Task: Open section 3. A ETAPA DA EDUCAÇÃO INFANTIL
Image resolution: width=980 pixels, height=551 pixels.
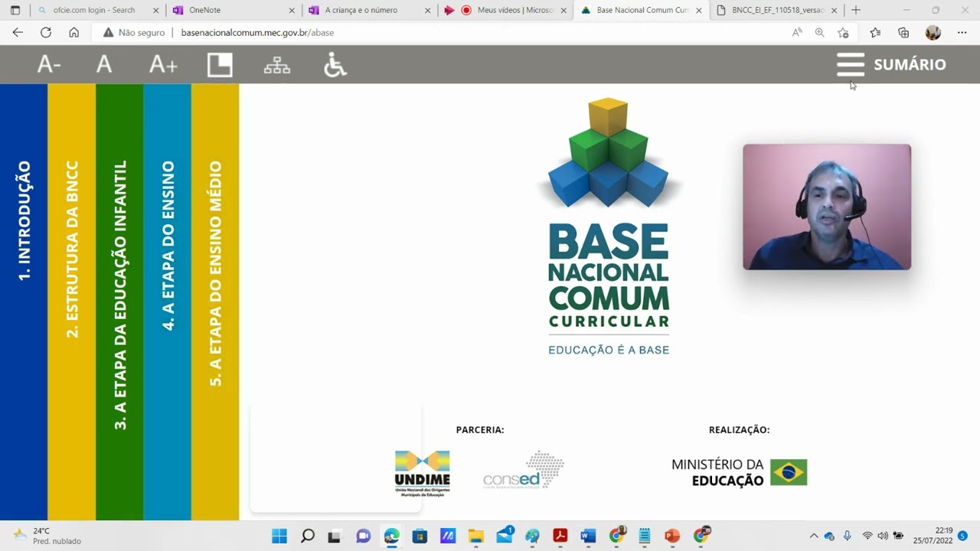Action: [x=119, y=302]
